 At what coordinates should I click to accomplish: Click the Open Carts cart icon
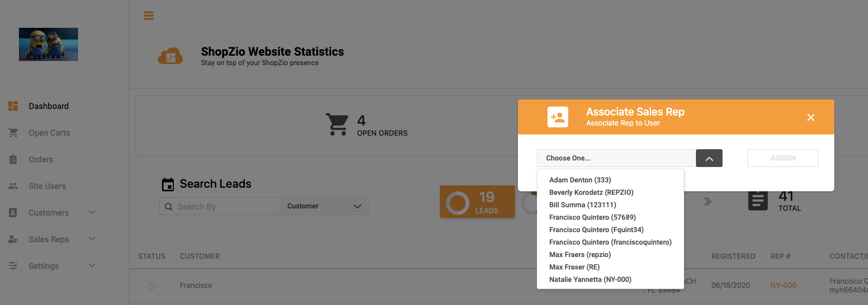pyautogui.click(x=13, y=133)
